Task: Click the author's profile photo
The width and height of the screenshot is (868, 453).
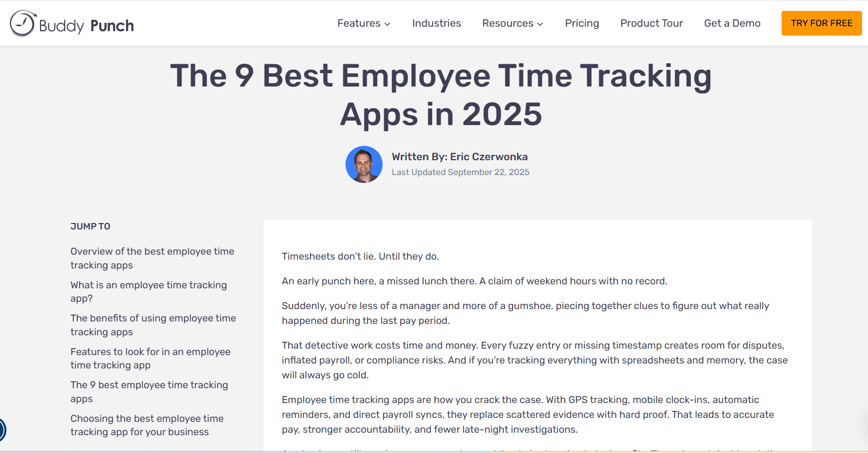Action: (x=364, y=165)
